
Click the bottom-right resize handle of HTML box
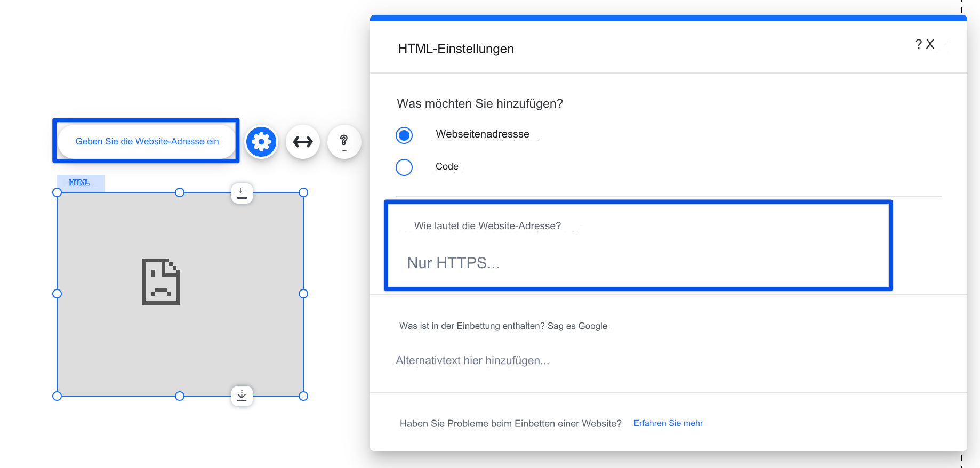[x=303, y=396]
